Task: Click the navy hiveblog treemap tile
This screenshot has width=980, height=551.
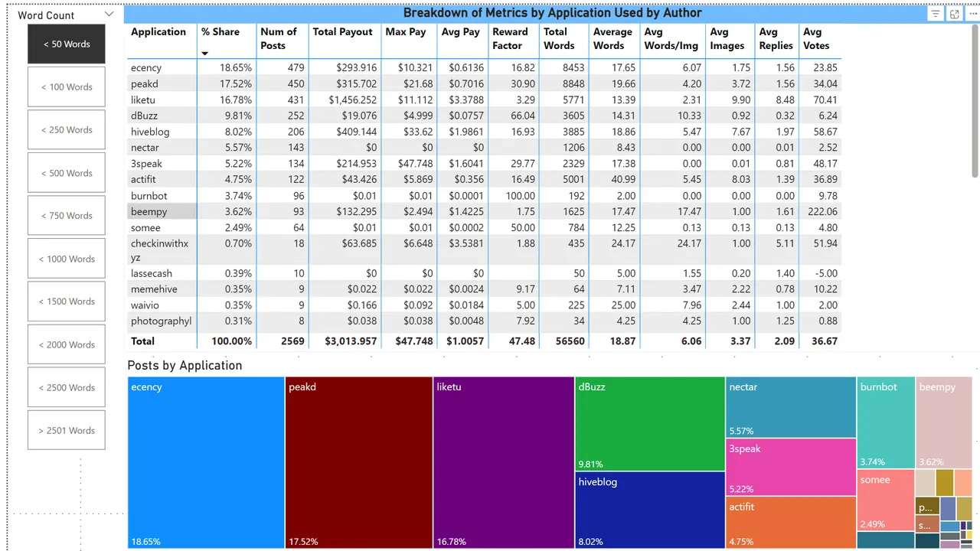Action: (649, 510)
